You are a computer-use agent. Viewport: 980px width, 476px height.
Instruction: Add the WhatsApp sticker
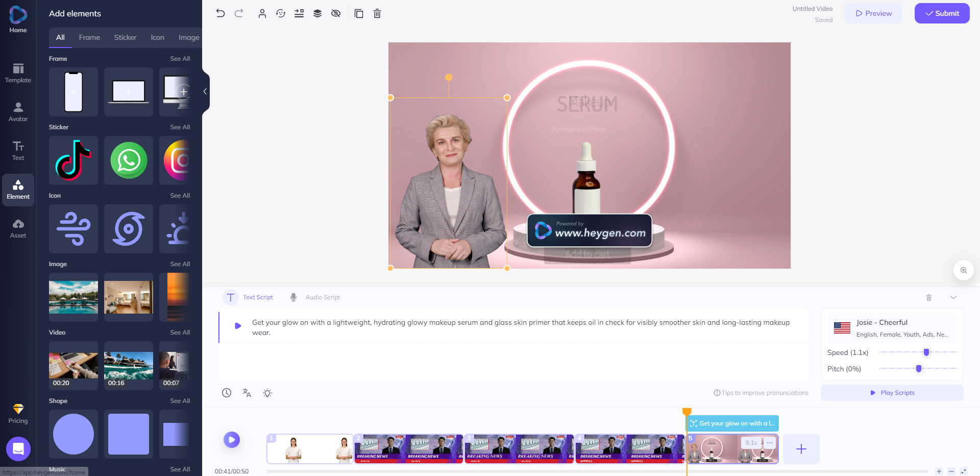(129, 160)
